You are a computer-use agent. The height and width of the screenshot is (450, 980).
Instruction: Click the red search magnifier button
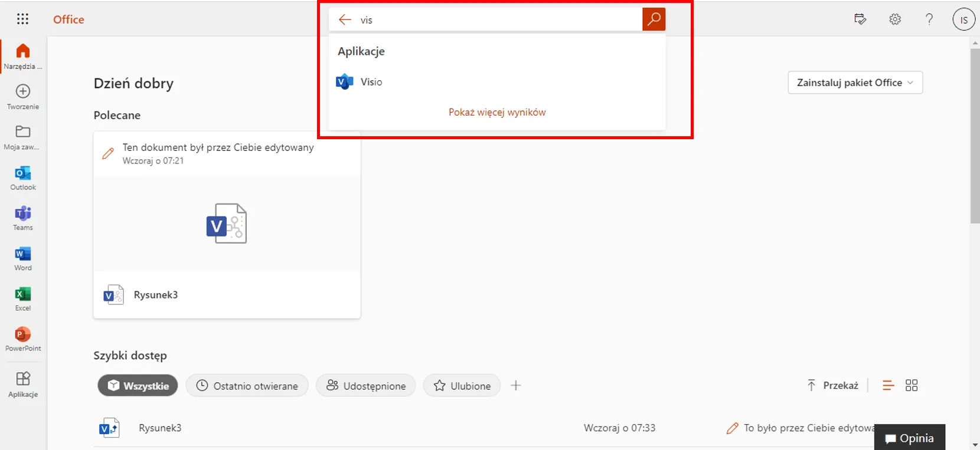654,19
